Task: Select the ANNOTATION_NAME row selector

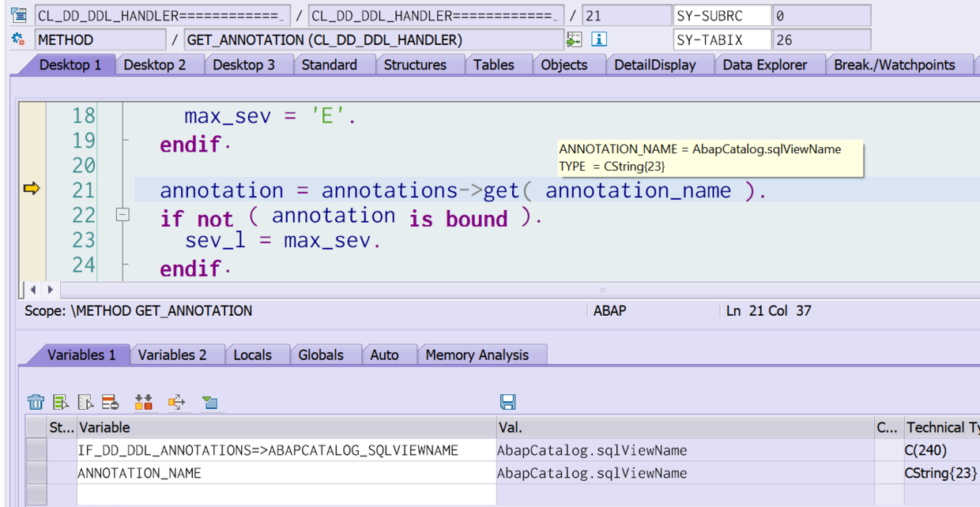Action: click(36, 473)
